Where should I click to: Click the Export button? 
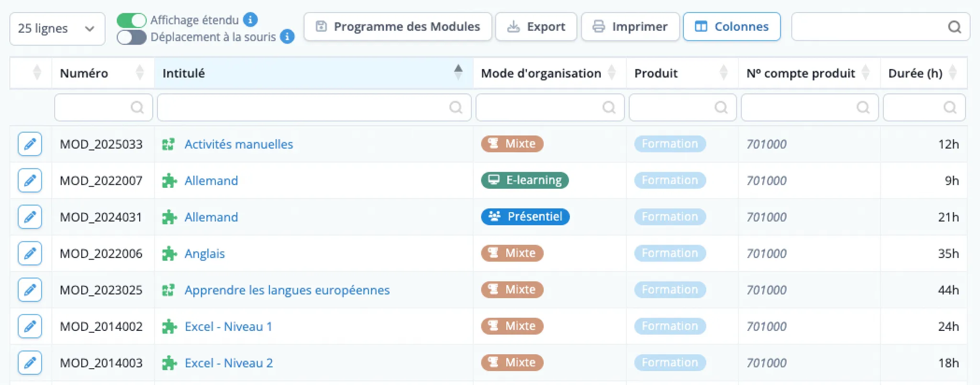[536, 27]
